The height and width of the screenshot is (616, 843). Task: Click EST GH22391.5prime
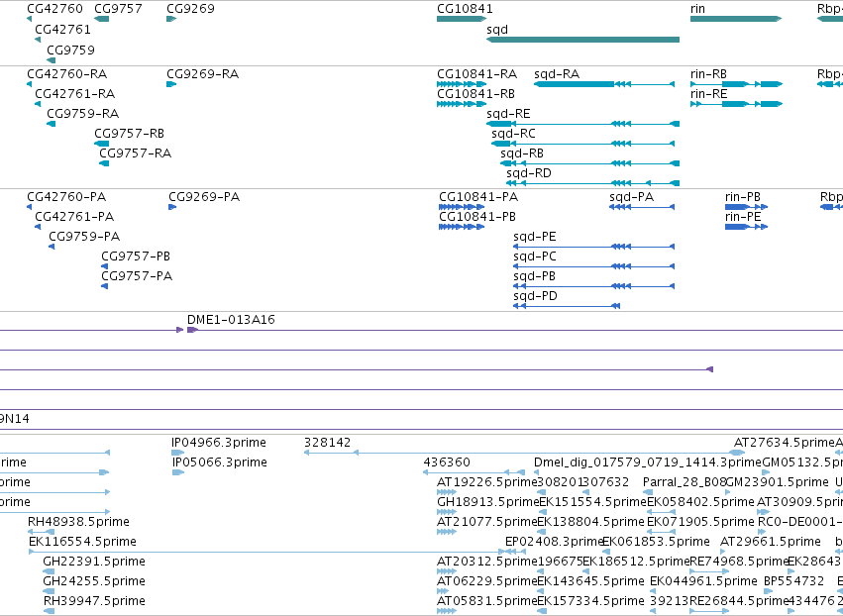93,562
